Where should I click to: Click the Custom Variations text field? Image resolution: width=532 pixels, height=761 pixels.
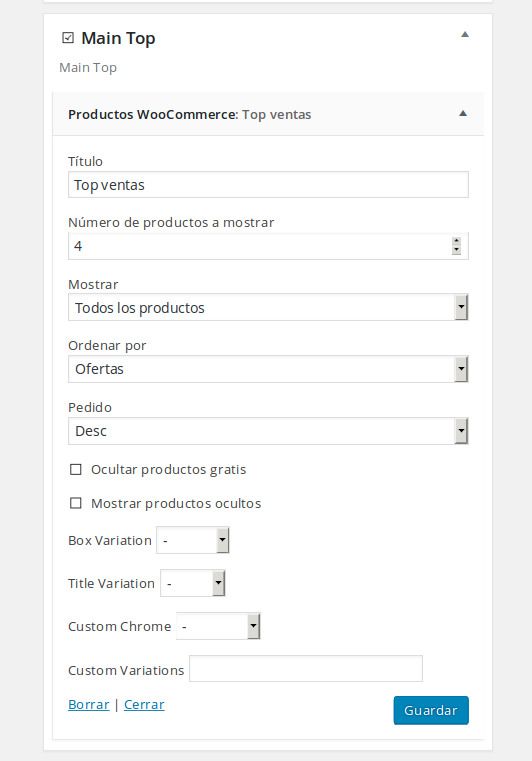pyautogui.click(x=306, y=669)
